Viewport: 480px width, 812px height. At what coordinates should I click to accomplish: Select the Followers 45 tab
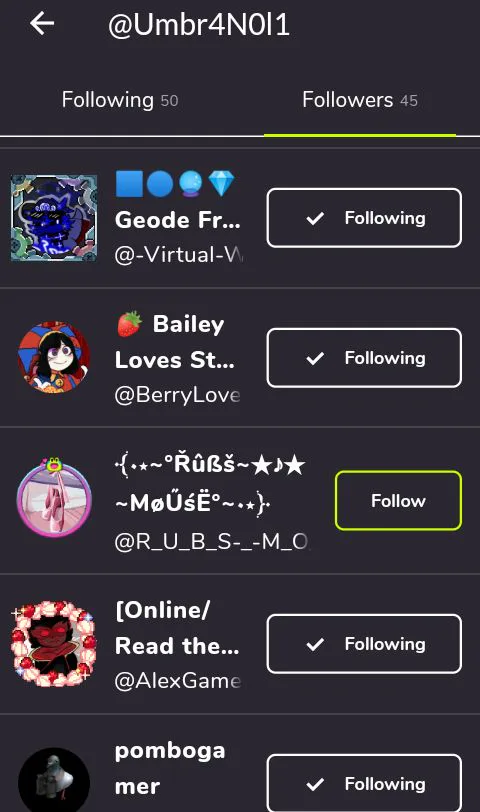click(x=360, y=100)
